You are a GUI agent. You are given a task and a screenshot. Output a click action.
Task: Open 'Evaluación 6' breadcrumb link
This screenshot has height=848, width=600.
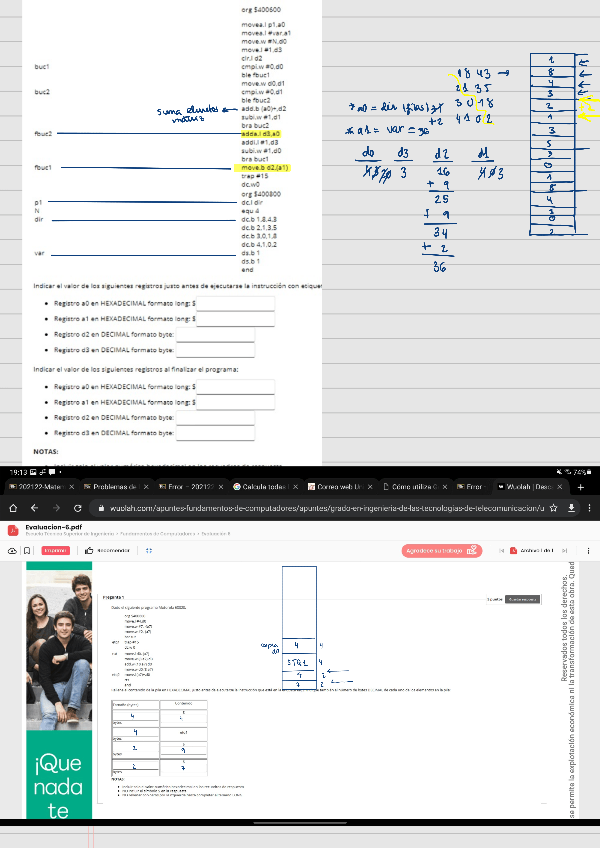pos(216,534)
